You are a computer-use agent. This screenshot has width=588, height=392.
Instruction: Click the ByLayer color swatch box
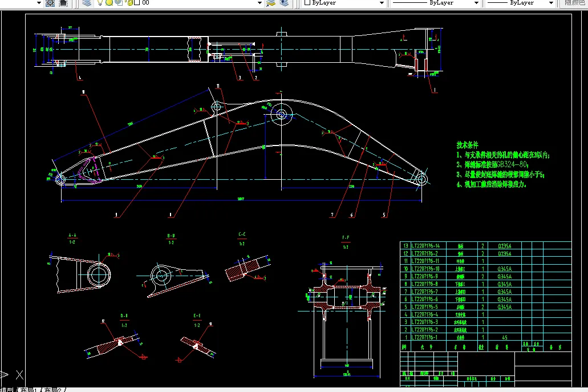[307, 3]
